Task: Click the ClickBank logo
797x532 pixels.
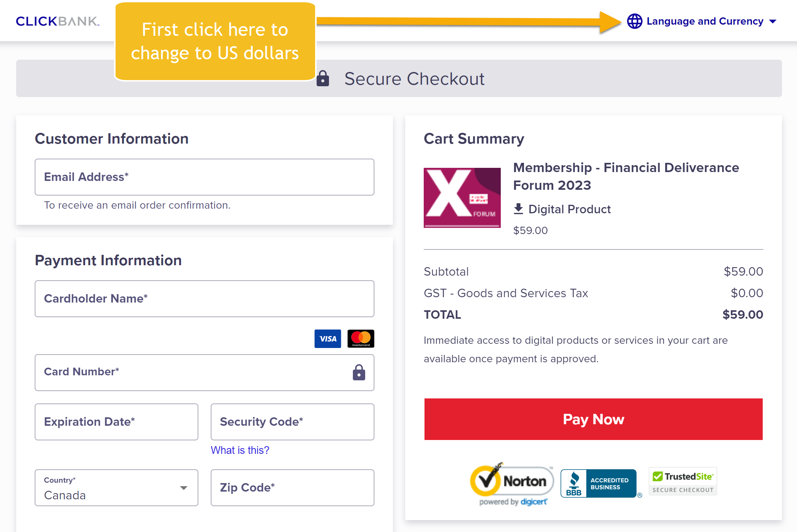Action: [57, 21]
